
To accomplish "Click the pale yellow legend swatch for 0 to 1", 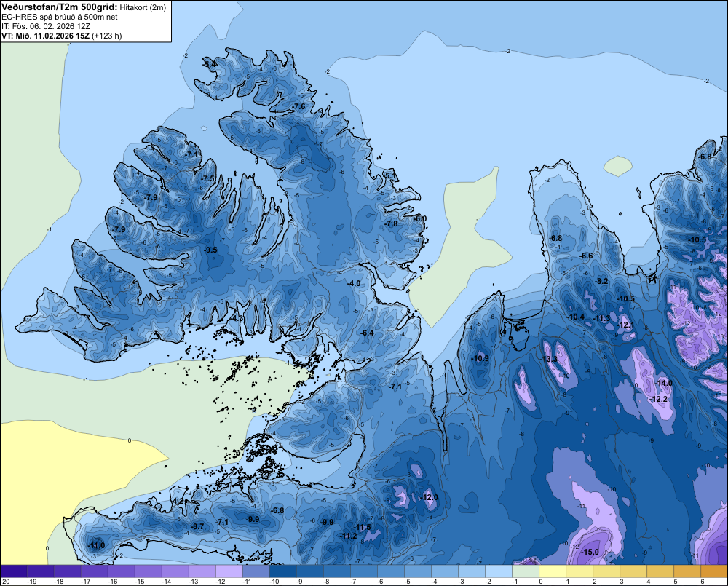I will coord(553,571).
